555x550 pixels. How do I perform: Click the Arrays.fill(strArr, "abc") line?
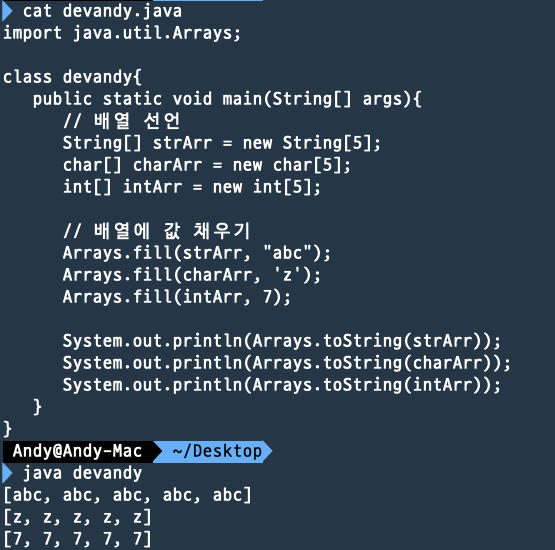(x=196, y=253)
